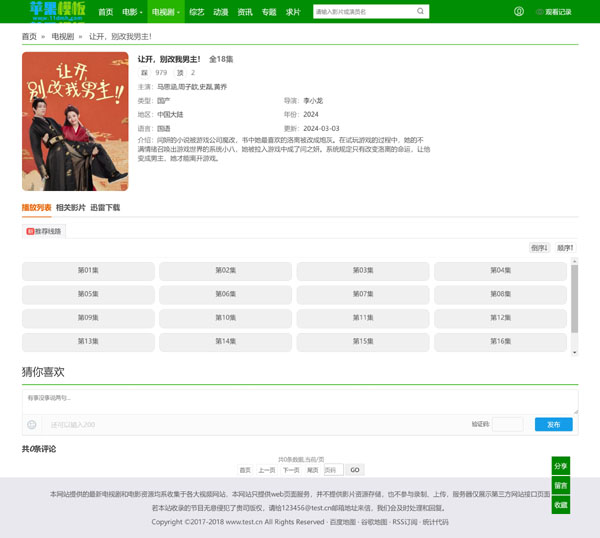Switch episode order to 倒序

point(539,247)
